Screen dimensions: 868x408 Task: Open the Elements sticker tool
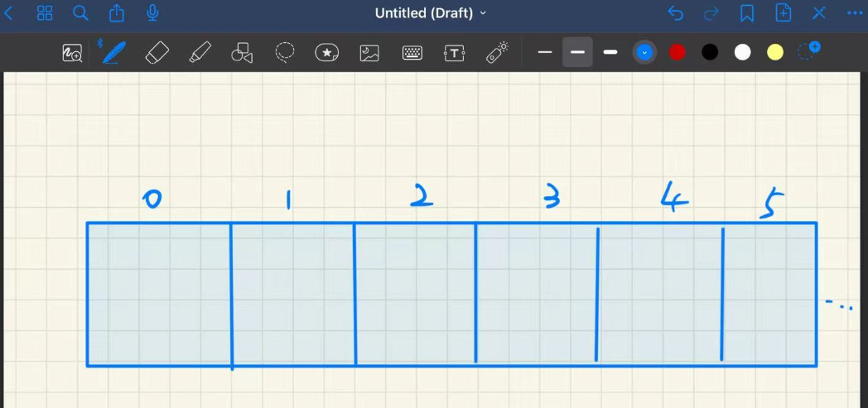pos(327,53)
